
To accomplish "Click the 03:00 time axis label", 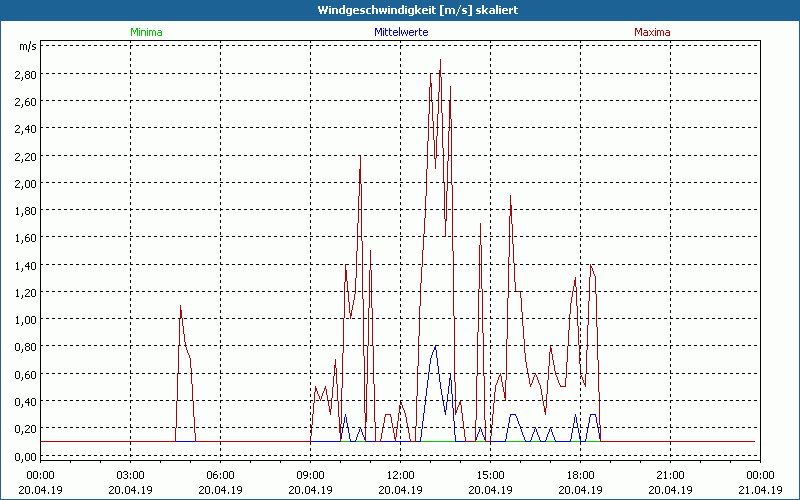I will coord(130,475).
